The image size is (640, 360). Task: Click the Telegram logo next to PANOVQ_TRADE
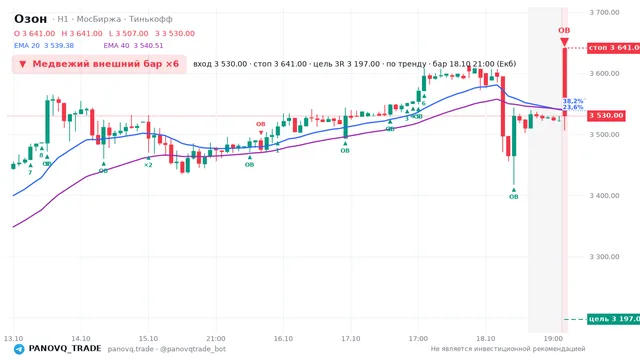pyautogui.click(x=19, y=349)
